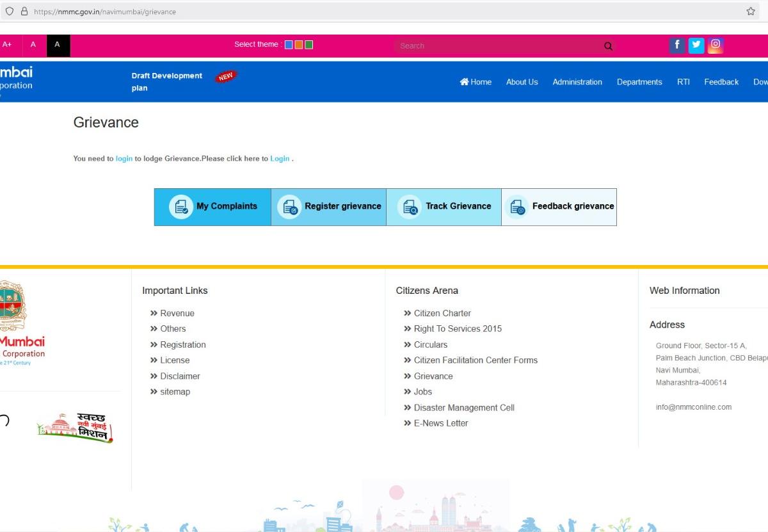Expand the Right To Services 2015 entry
The width and height of the screenshot is (768, 532).
point(458,328)
